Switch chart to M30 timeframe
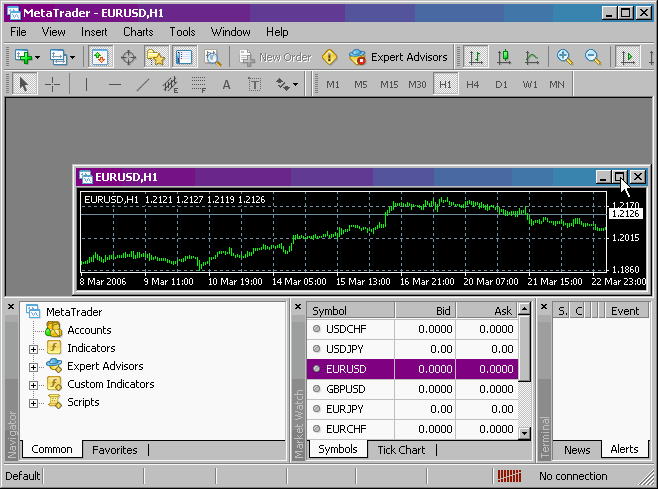 (417, 84)
